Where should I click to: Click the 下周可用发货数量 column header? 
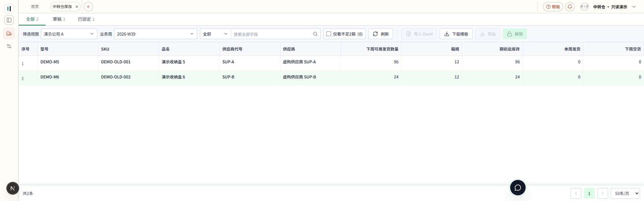click(371, 49)
